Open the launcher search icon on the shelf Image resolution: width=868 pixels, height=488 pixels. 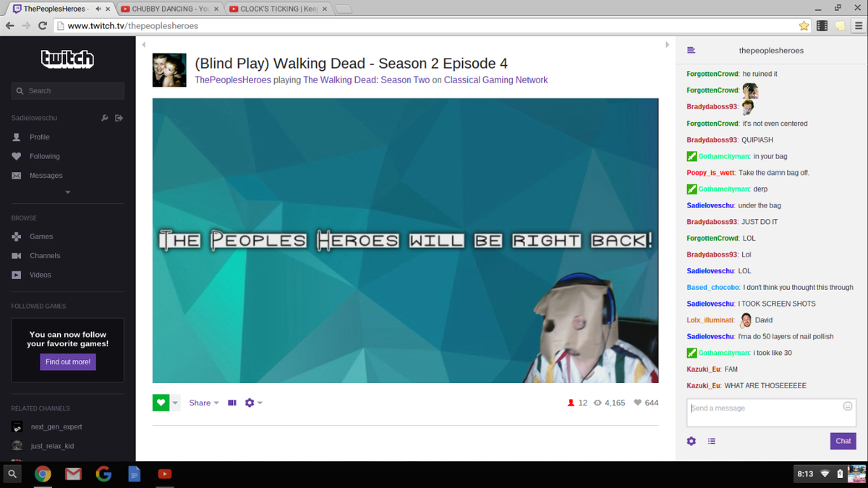point(12,474)
